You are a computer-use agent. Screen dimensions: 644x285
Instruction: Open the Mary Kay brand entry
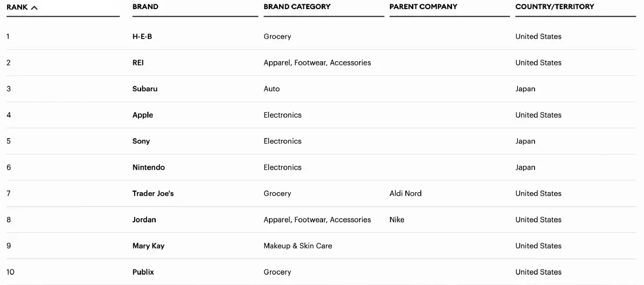point(149,246)
